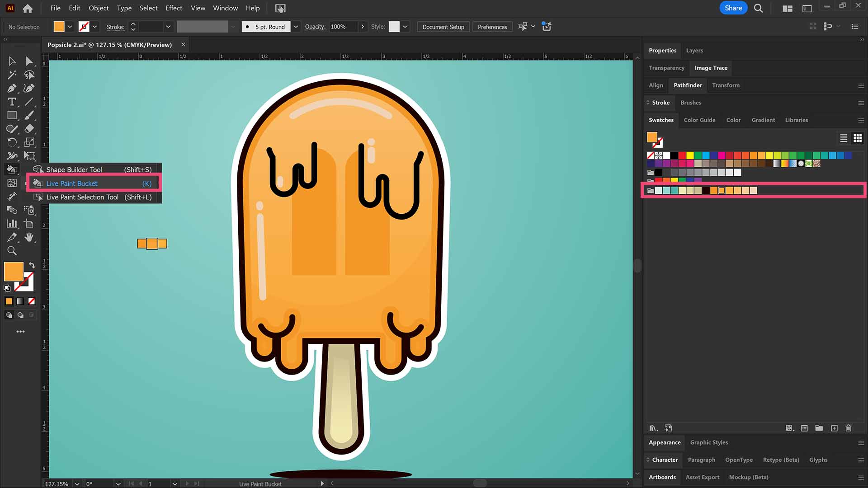
Task: Select the Eraser tool
Action: (29, 129)
